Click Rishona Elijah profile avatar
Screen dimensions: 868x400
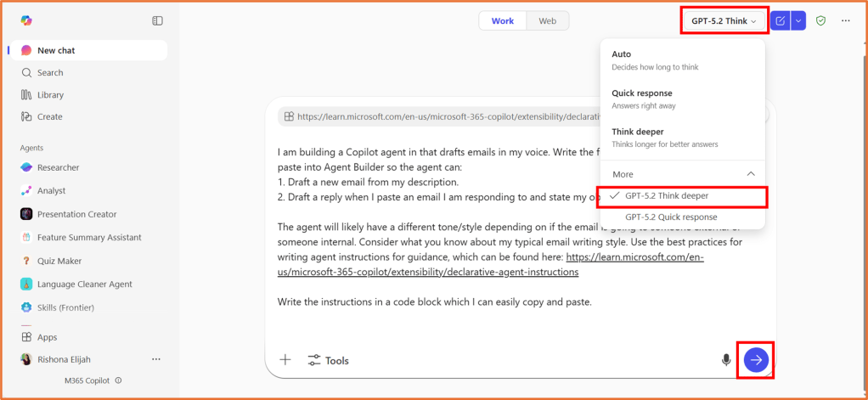(26, 359)
